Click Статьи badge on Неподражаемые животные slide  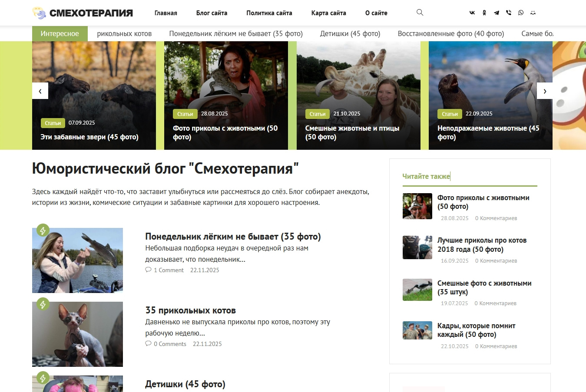point(450,114)
